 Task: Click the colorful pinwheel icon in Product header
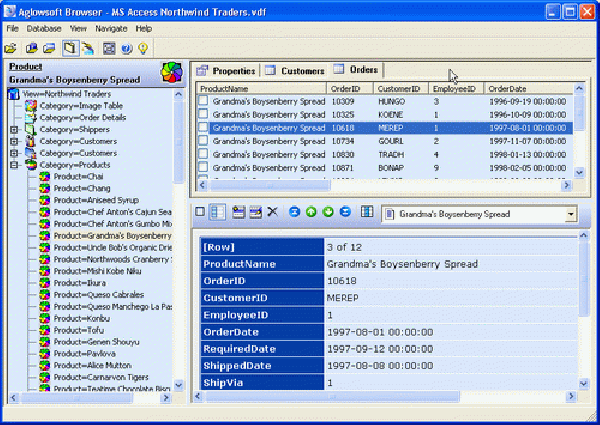tap(172, 73)
